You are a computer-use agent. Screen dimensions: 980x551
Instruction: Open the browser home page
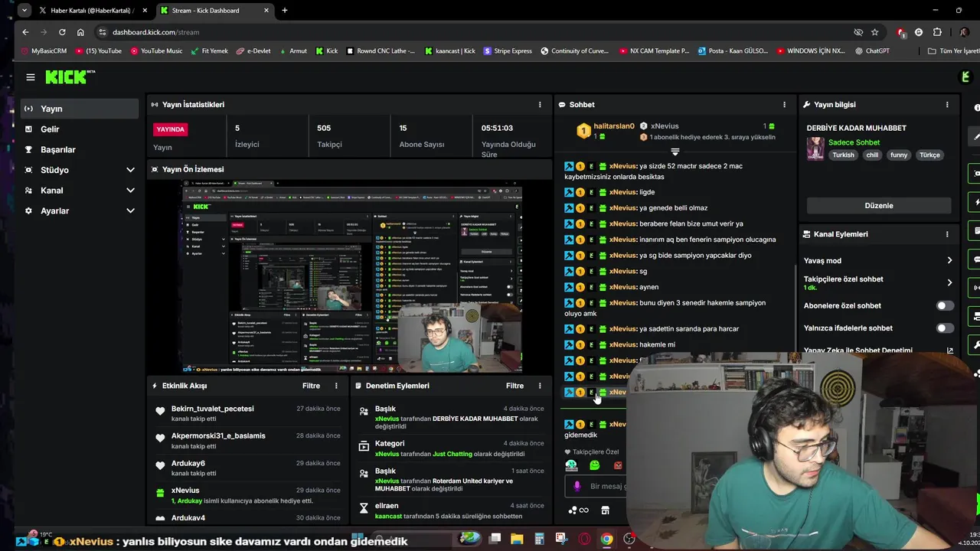(80, 32)
